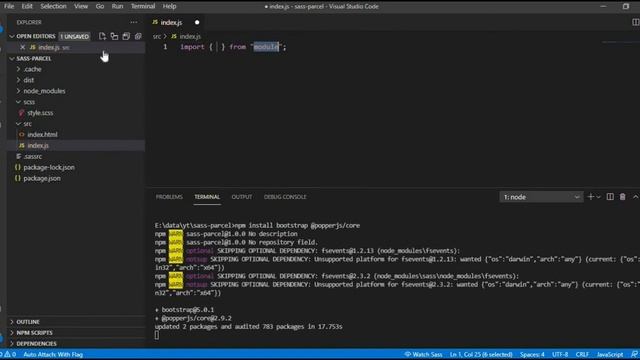The width and height of the screenshot is (640, 360).
Task: Click the New File icon in Open Editors
Action: tap(102, 36)
